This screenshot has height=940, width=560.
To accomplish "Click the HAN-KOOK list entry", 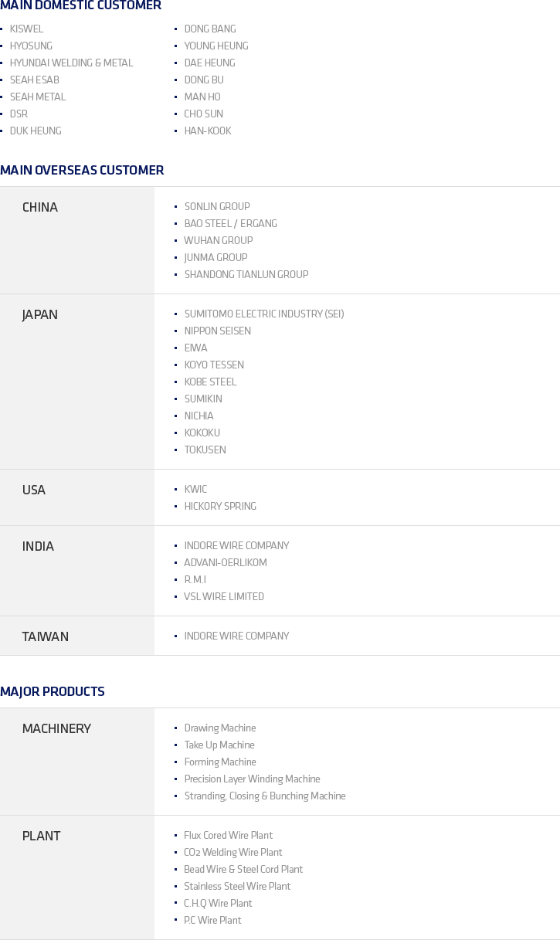I will (208, 131).
